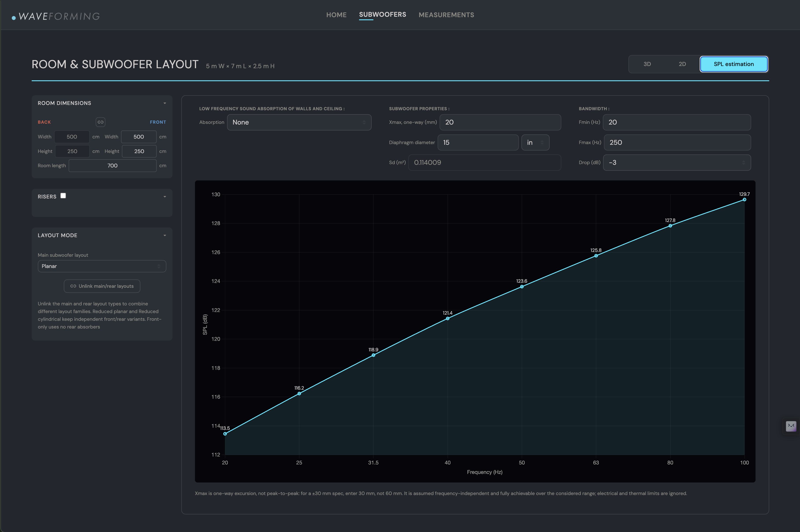Click the Fmax (Hz) input field
800x532 pixels.
click(677, 143)
